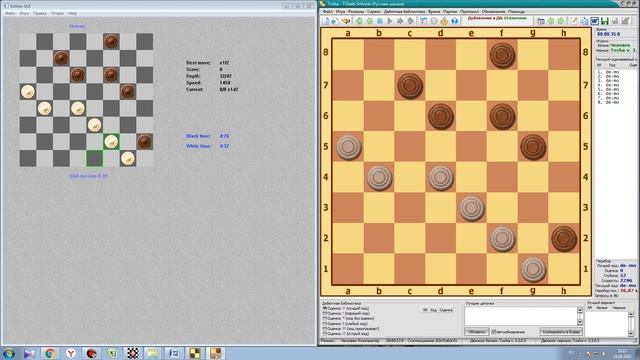Viewport: 640px width, 360px height.
Task: Click the blue stop square icon
Action: 380,21
